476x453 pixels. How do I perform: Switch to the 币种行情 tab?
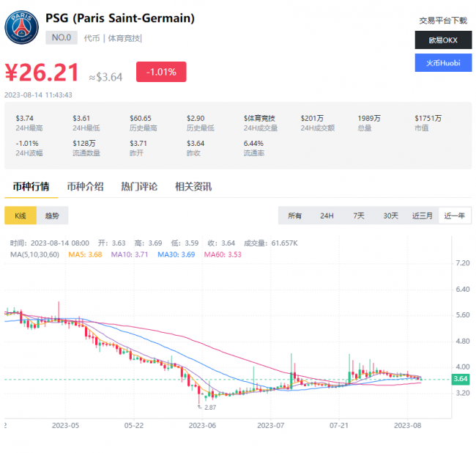tap(31, 186)
